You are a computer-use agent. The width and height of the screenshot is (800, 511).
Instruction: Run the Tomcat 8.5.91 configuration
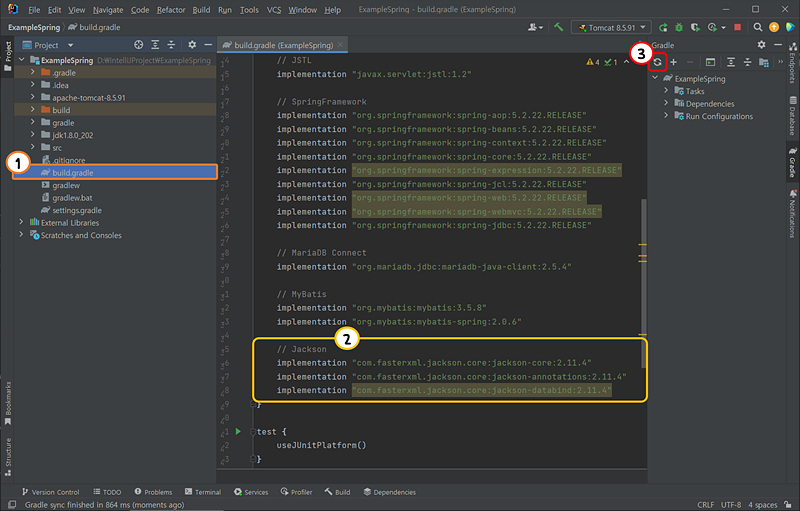click(663, 27)
